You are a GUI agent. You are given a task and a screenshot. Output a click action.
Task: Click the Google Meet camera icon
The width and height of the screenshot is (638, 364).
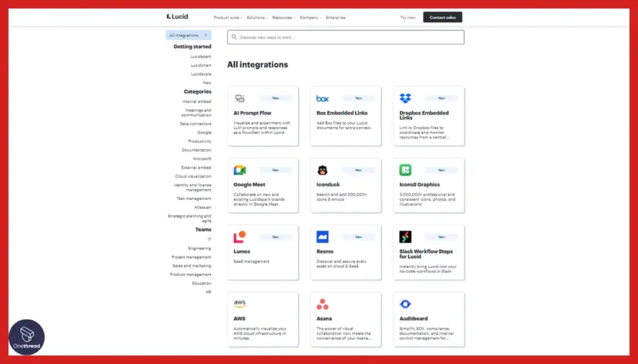click(240, 170)
